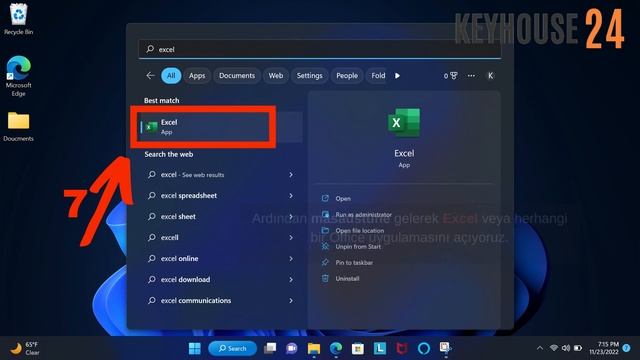Open rewards points trophy icon

451,76
